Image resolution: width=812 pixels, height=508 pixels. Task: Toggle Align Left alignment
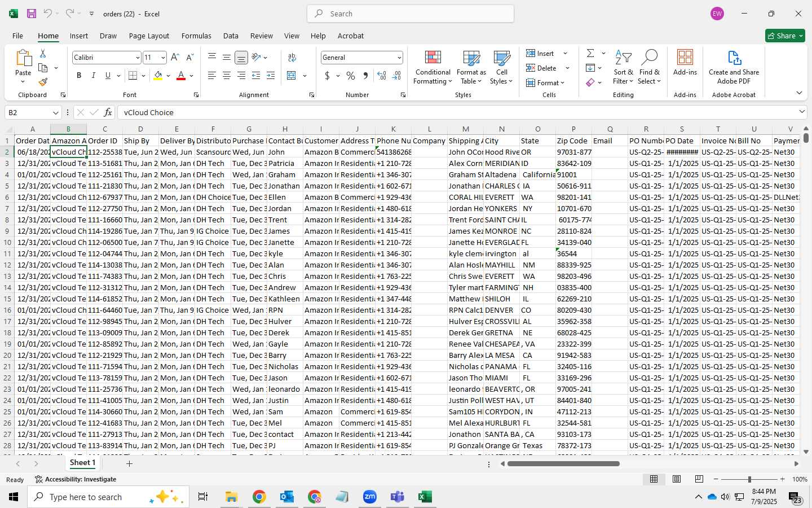click(212, 76)
